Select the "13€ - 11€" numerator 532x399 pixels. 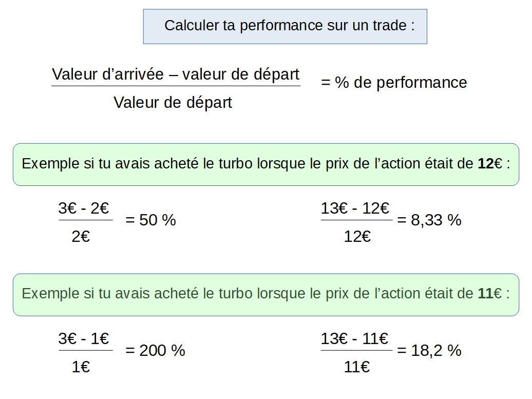(355, 339)
